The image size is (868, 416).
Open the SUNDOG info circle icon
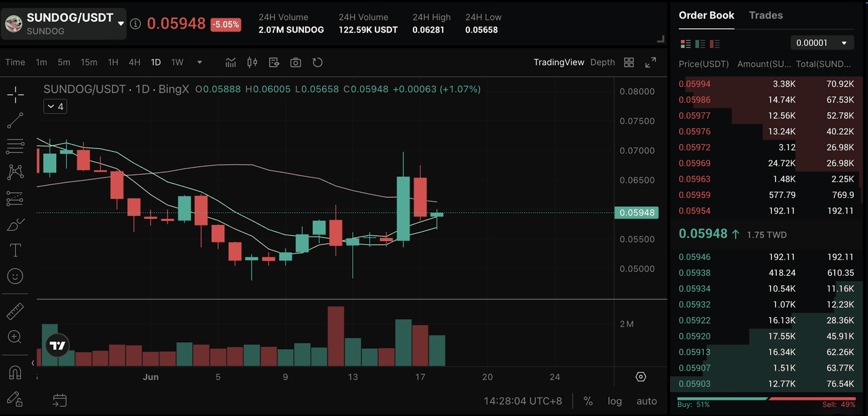click(136, 24)
